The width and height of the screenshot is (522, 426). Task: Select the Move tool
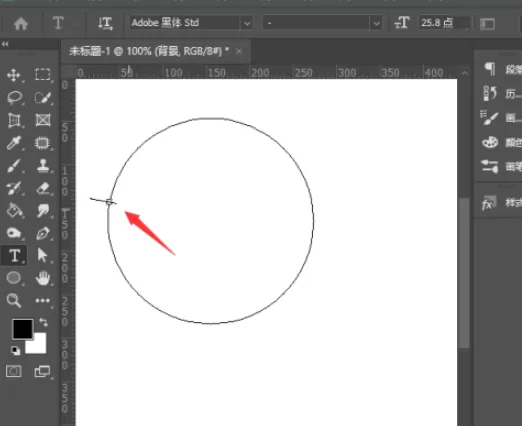tap(14, 75)
